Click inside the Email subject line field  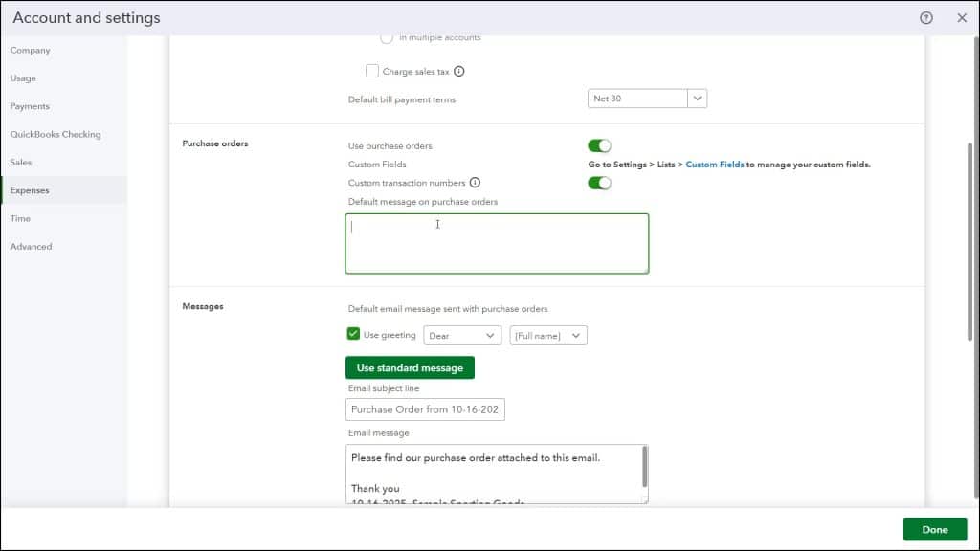pyautogui.click(x=425, y=409)
